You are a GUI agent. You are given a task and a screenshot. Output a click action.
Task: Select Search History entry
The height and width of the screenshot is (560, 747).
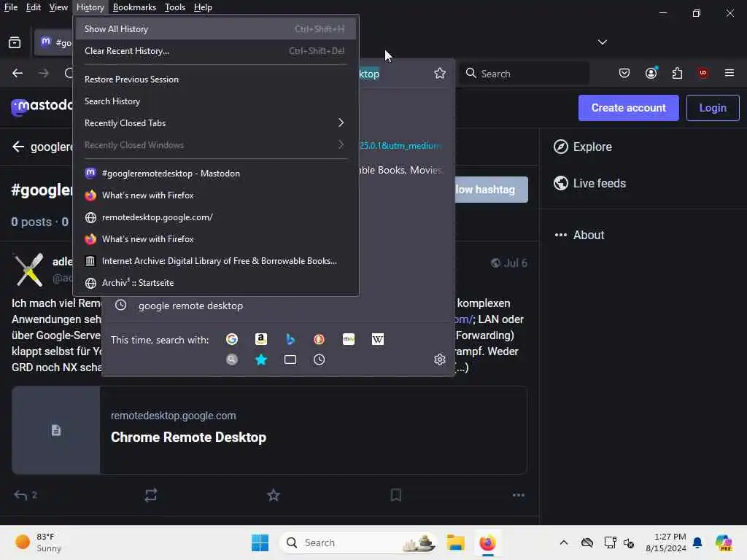[x=215, y=101]
